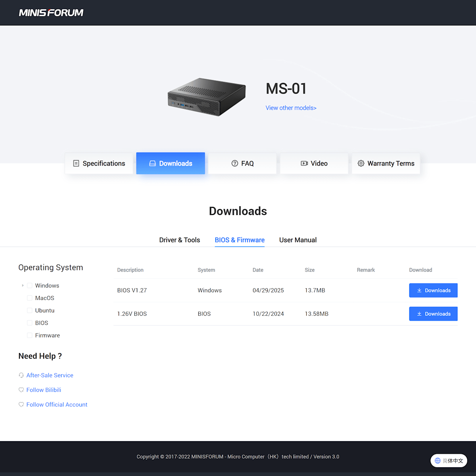This screenshot has width=476, height=476.
Task: Open the FAQ tab
Action: point(242,163)
